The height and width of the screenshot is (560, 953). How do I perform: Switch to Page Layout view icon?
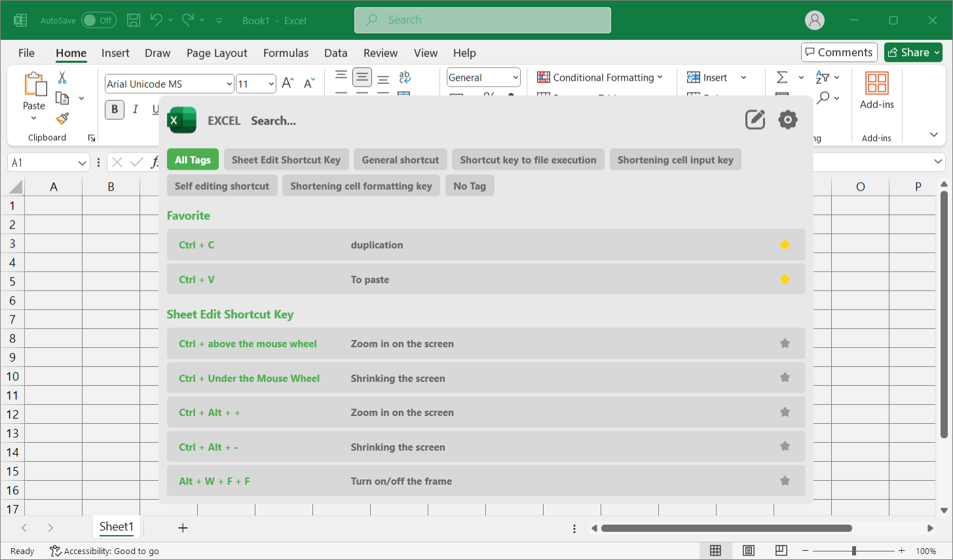[x=749, y=551]
